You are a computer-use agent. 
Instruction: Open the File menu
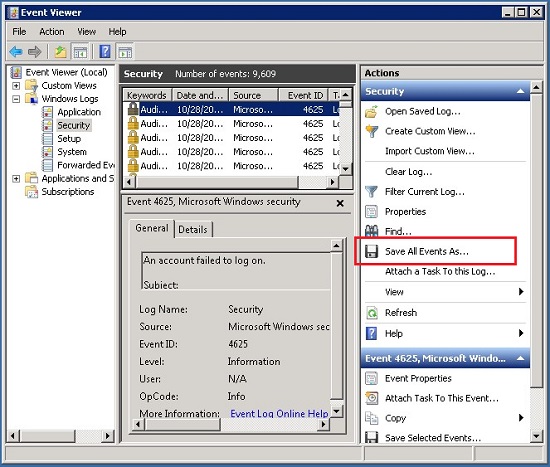(19, 32)
